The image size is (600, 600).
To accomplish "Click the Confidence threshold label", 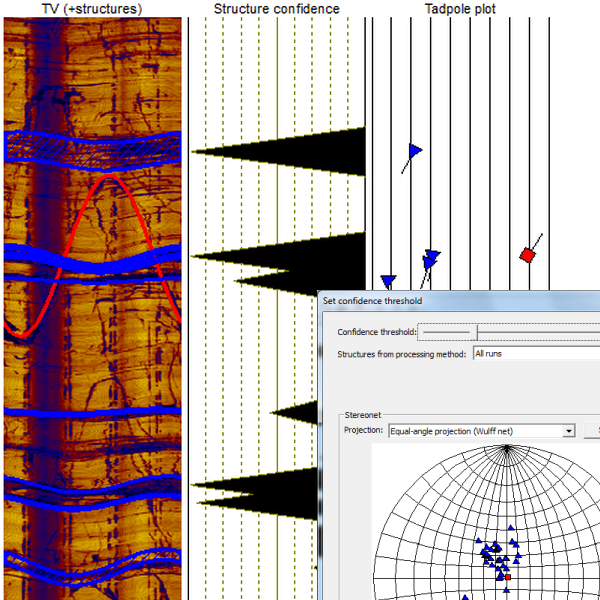I will [x=377, y=332].
